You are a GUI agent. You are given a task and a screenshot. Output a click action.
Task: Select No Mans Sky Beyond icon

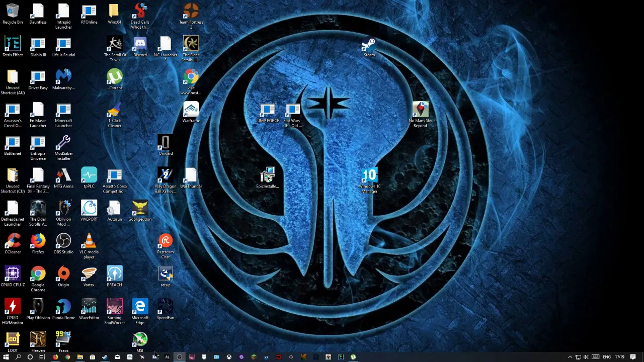[x=420, y=115]
